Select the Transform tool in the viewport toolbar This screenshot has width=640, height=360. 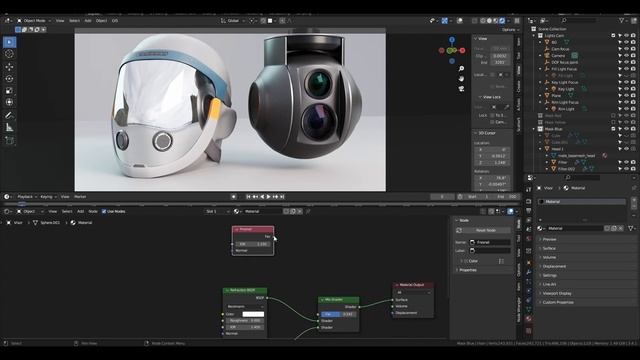(9, 102)
